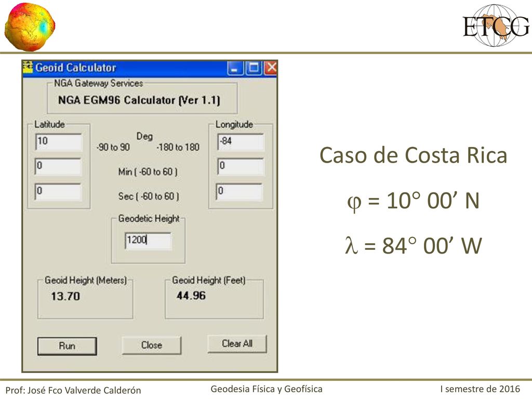Minimize the Geoid Calculator window

tap(234, 68)
